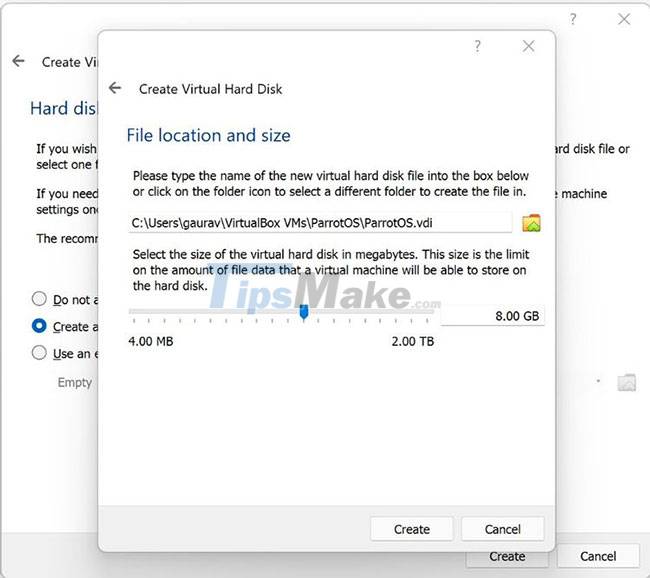Click the disk size slider handle
The image size is (650, 578).
pos(304,312)
